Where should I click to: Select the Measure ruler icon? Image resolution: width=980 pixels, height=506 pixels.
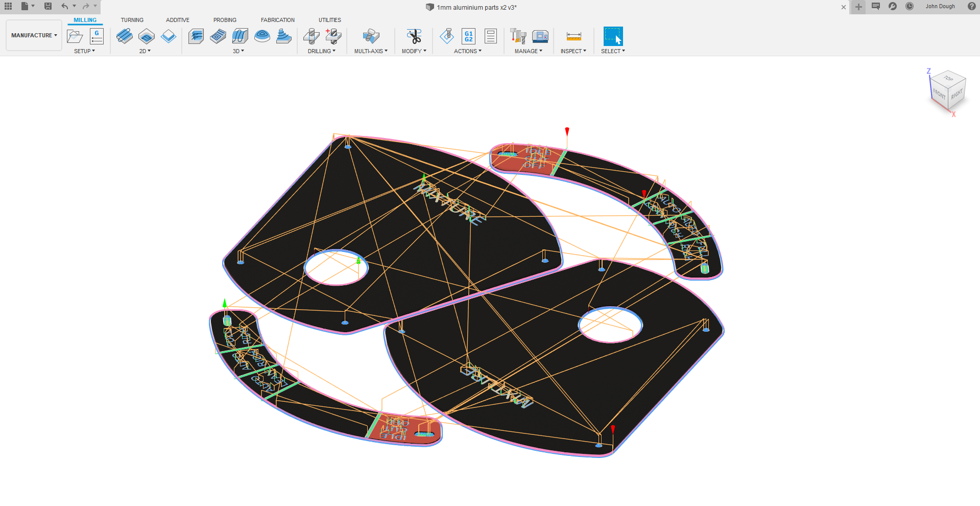coord(573,36)
